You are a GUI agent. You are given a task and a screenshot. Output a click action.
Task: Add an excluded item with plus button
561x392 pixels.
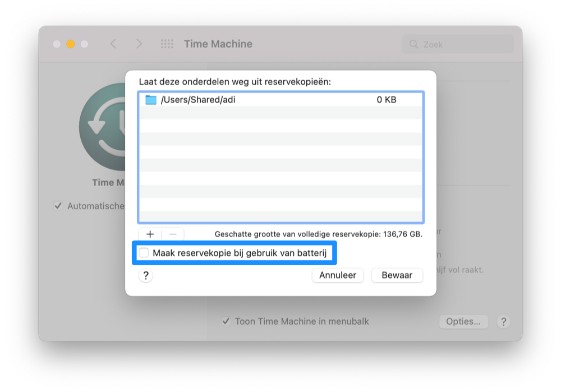150,234
